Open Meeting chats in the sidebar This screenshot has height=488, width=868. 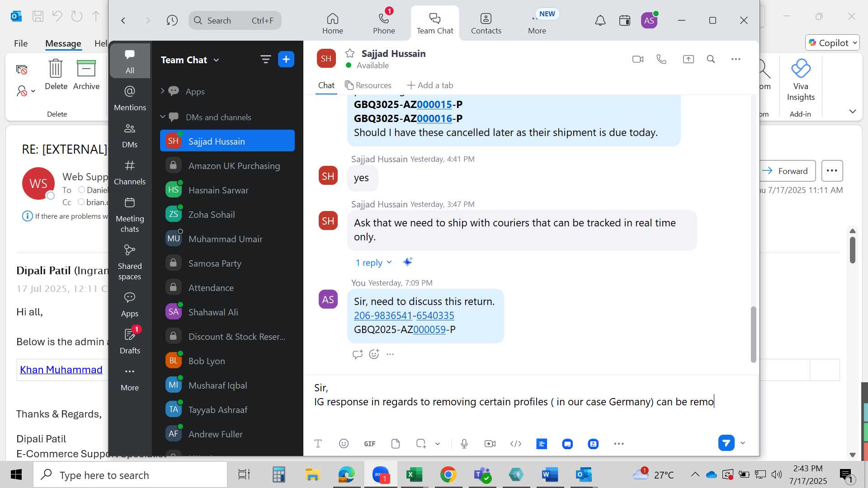click(x=130, y=215)
